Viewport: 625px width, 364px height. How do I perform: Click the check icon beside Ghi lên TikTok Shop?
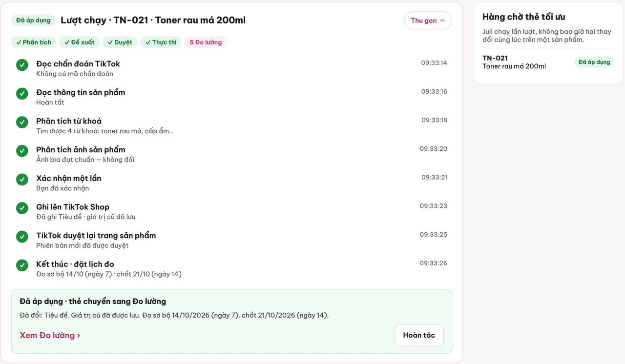click(22, 208)
